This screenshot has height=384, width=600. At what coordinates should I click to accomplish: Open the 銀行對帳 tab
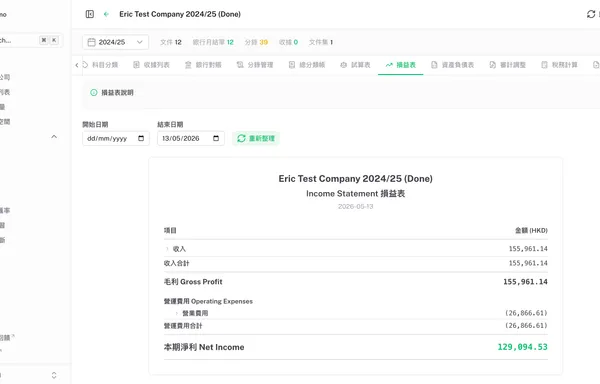coord(203,65)
